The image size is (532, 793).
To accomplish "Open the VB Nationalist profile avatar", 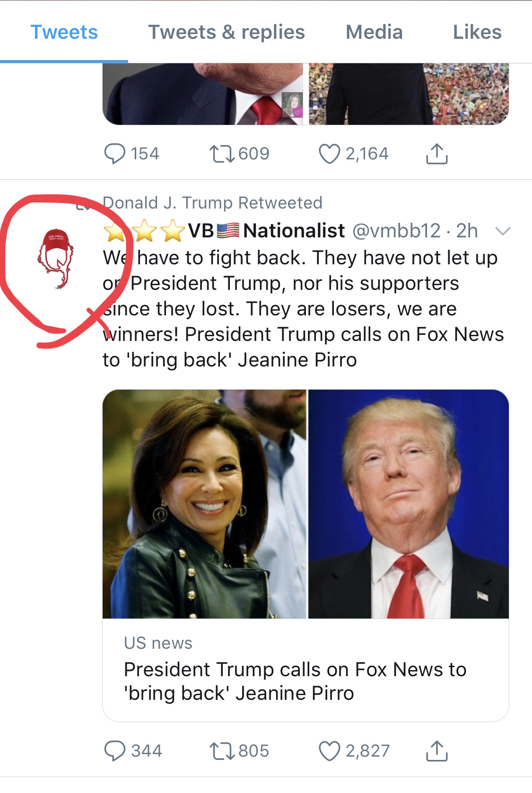I will tap(56, 258).
